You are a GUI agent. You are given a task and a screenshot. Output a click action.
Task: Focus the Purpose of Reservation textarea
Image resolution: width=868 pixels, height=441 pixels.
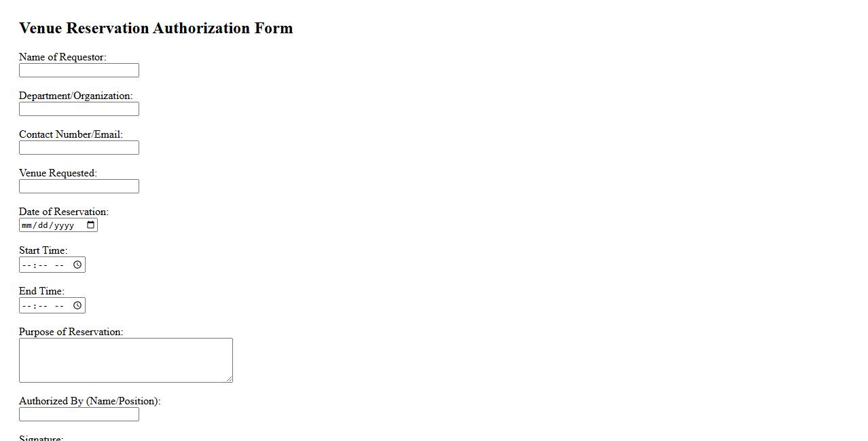coord(126,360)
